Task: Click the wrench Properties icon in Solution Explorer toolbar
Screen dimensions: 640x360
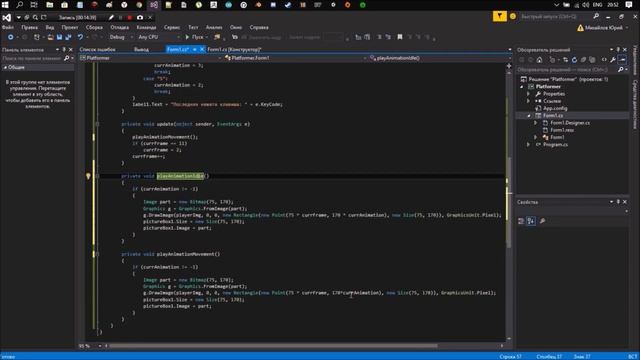Action: (x=613, y=60)
